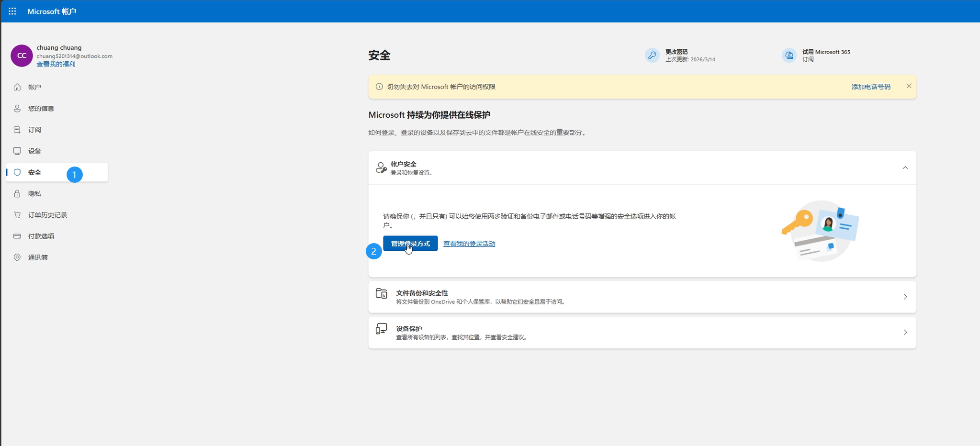Viewport: 980px width, 446px height.
Task: Expand the 文件备份和安全性 section
Action: click(905, 297)
